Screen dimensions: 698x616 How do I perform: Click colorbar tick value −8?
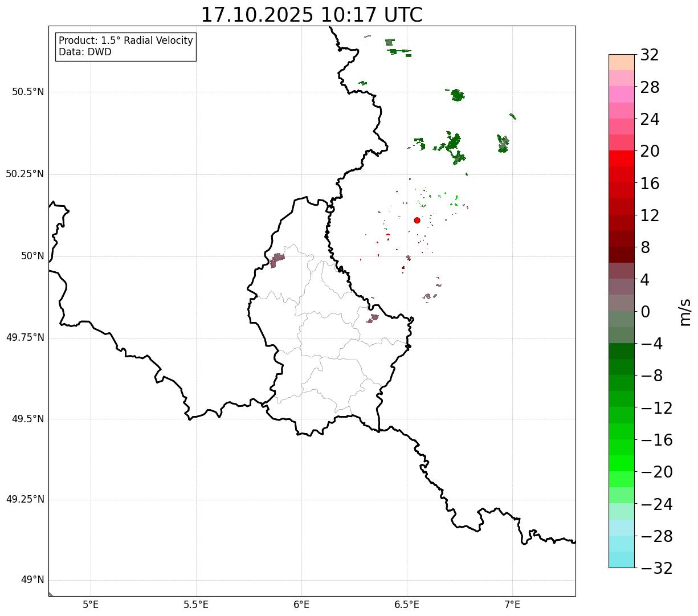click(651, 376)
